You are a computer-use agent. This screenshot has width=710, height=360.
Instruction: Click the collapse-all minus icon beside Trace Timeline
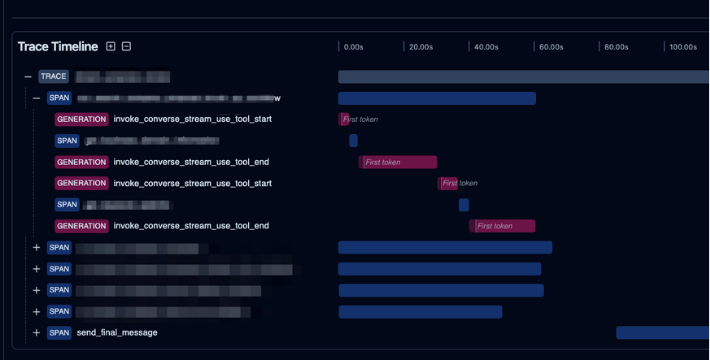(x=126, y=46)
